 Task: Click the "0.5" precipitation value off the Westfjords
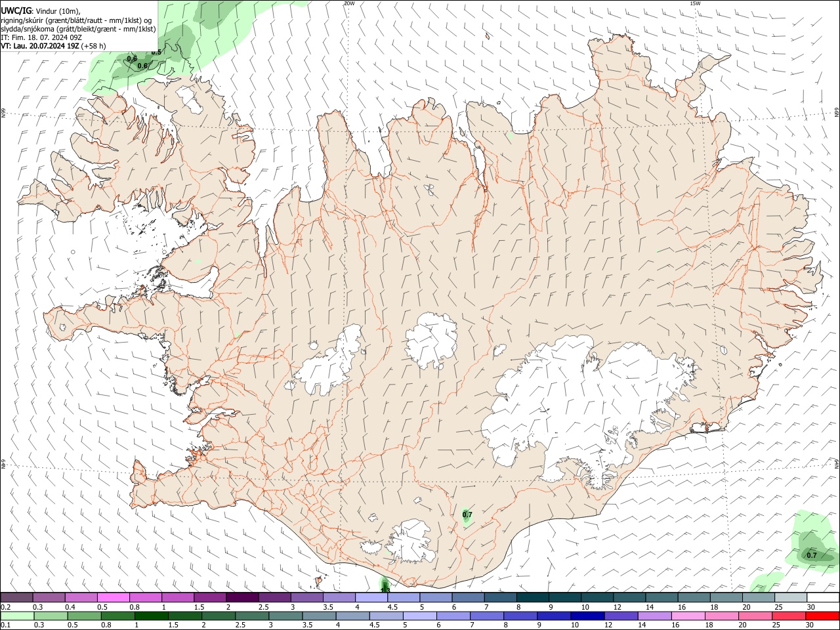coord(156,52)
